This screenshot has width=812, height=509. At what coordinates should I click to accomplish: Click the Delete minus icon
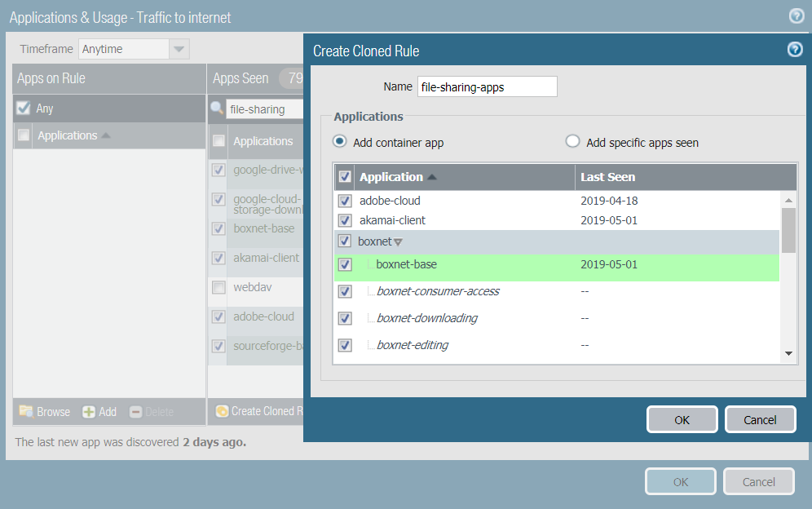click(x=136, y=412)
